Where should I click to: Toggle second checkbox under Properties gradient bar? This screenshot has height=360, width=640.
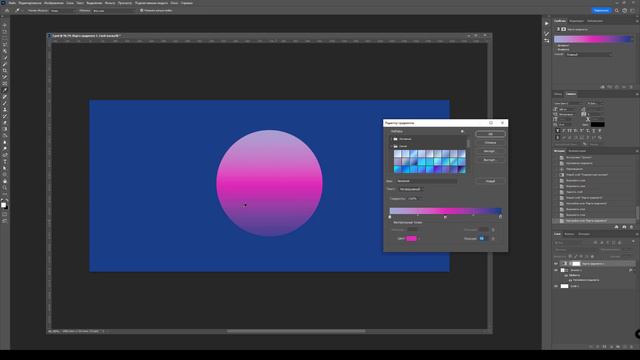(x=556, y=49)
